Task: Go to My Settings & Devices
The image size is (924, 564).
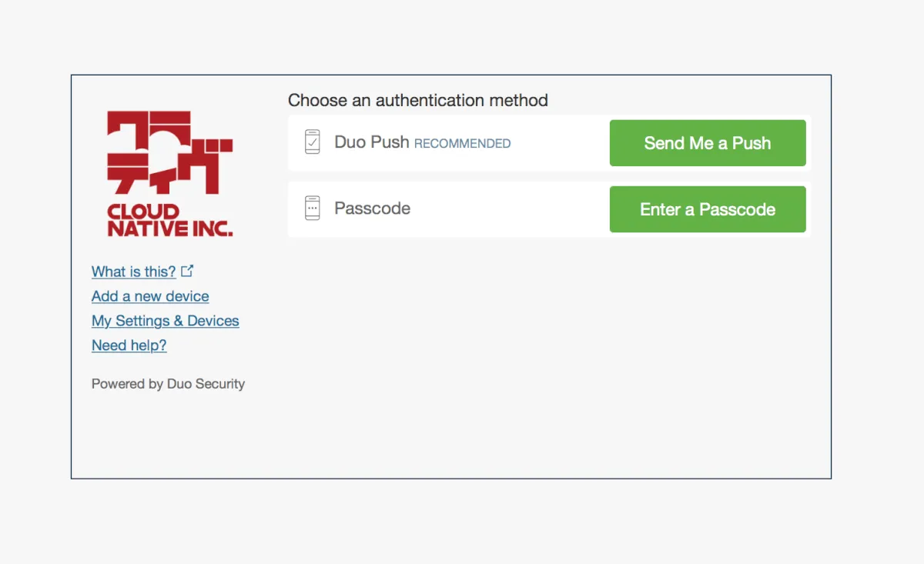Action: (166, 321)
